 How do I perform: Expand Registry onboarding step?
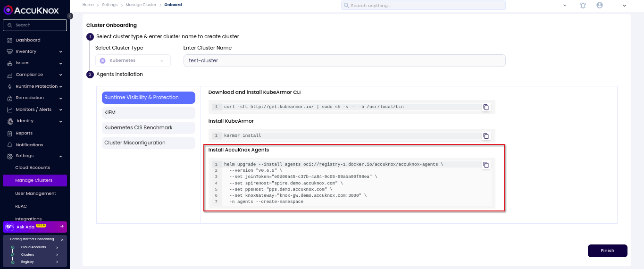click(57, 262)
